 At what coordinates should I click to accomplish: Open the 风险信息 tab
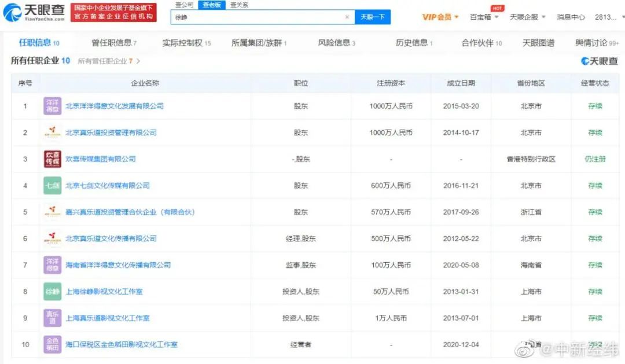[x=336, y=43]
